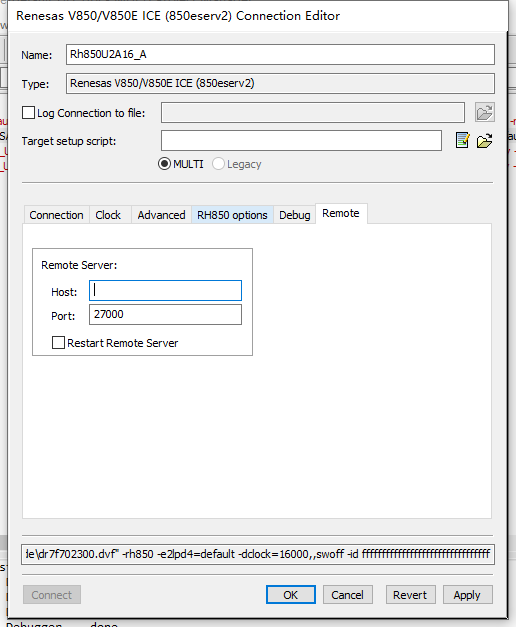Click the Revert button

[410, 595]
